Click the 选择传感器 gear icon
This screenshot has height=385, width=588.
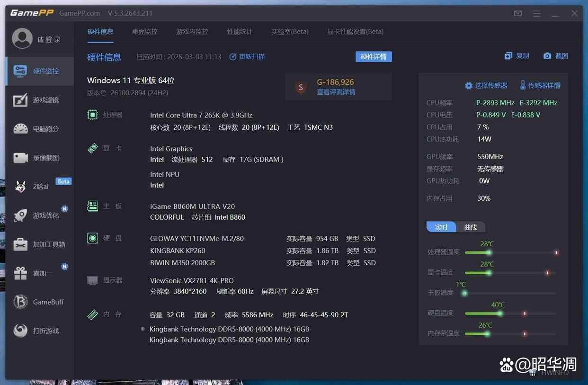point(469,86)
